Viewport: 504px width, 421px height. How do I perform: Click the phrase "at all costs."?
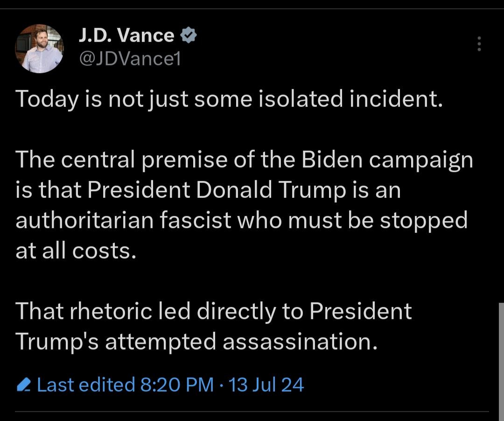[76, 251]
